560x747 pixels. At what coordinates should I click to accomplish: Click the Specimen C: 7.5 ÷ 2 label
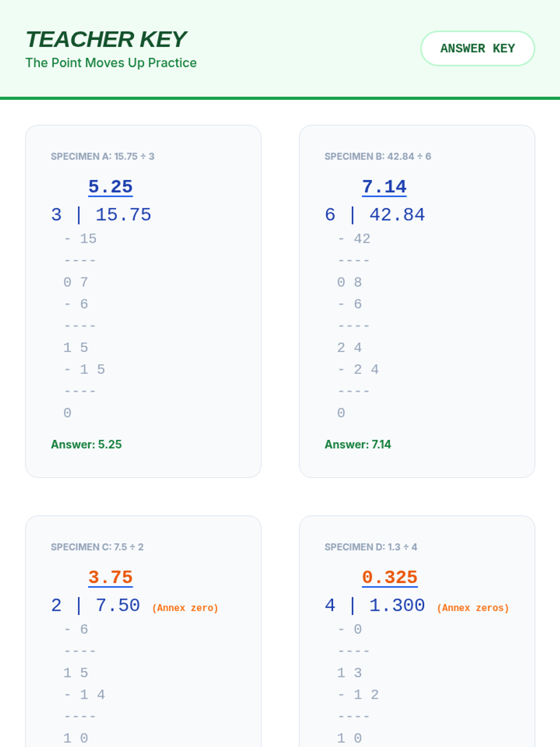pyautogui.click(x=97, y=547)
